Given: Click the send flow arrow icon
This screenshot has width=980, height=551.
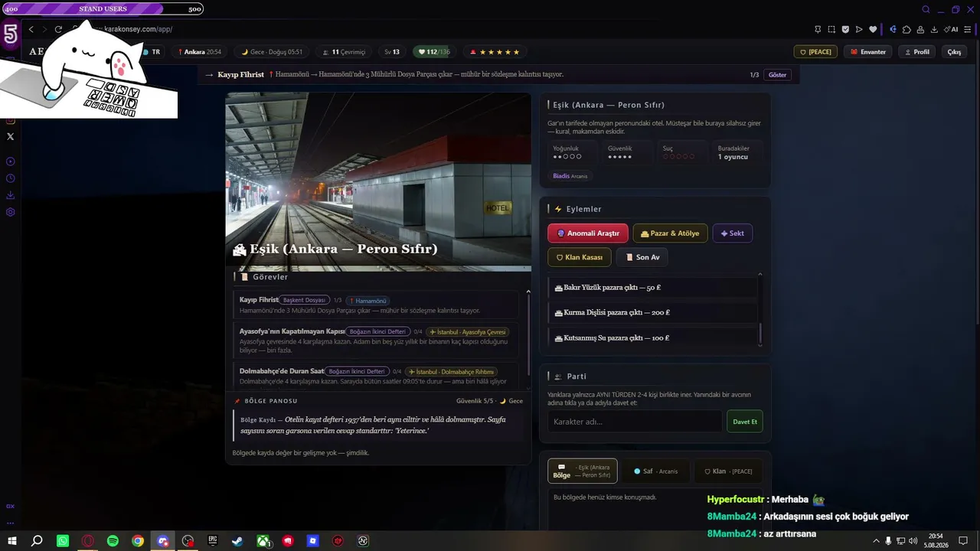Looking at the screenshot, I should tap(859, 29).
